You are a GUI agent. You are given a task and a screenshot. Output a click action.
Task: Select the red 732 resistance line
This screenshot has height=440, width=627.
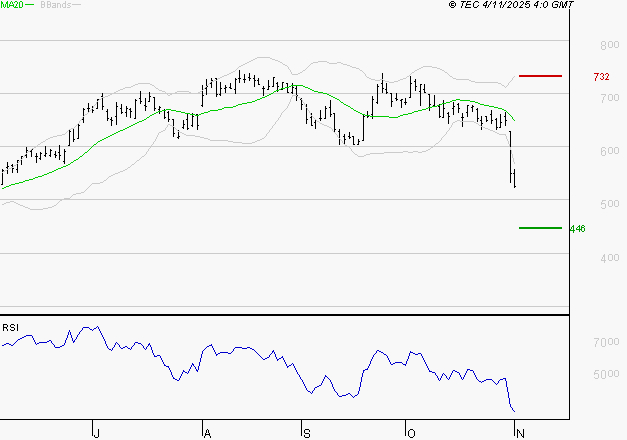pyautogui.click(x=540, y=76)
